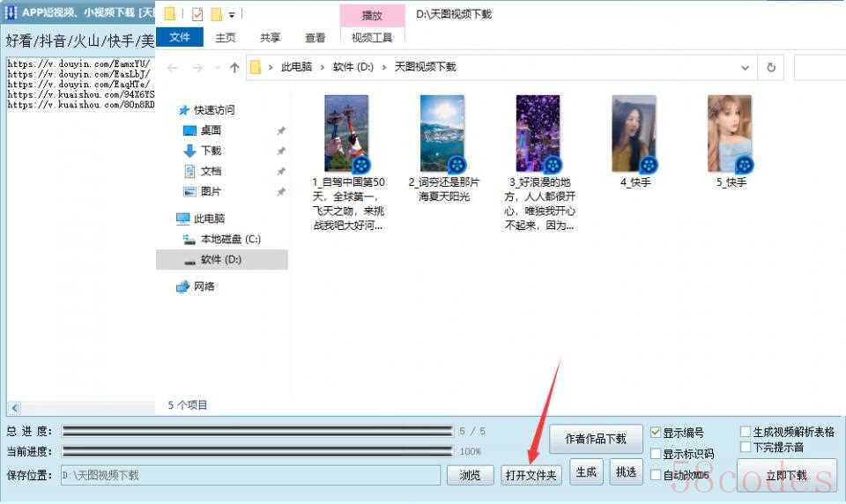Switch to the 主页 ribbon tab
This screenshot has width=846, height=504.
pos(225,38)
